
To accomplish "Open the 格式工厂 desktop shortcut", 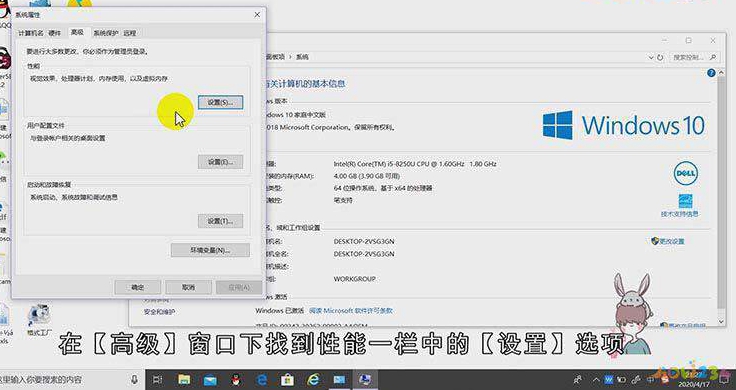I will click(39, 321).
